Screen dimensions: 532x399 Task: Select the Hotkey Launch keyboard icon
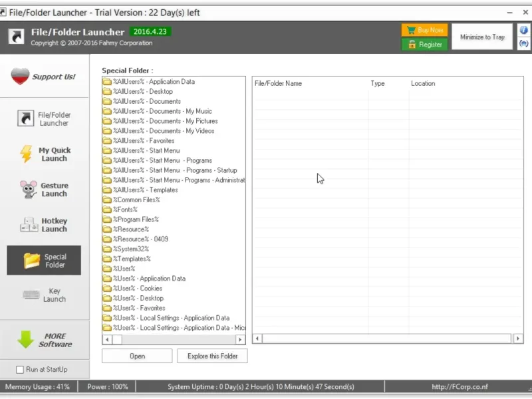tap(29, 225)
